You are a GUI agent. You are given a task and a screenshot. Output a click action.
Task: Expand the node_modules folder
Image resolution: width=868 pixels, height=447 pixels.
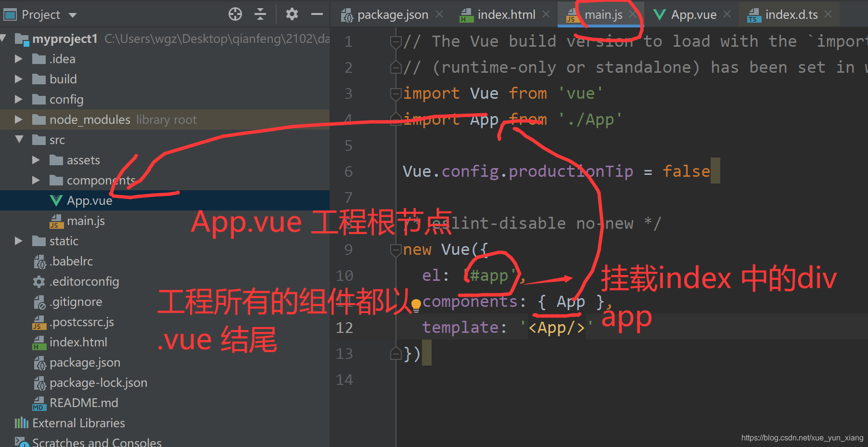[18, 119]
